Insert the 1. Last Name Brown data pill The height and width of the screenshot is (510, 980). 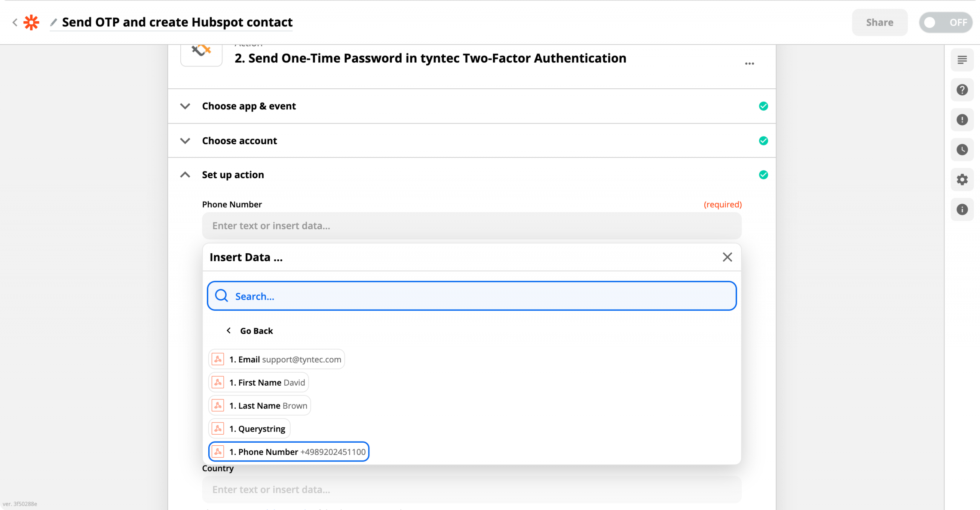click(x=260, y=406)
